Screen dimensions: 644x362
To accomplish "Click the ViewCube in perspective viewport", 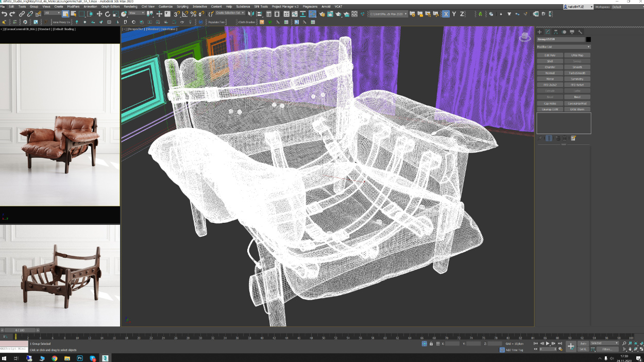I will pyautogui.click(x=524, y=37).
